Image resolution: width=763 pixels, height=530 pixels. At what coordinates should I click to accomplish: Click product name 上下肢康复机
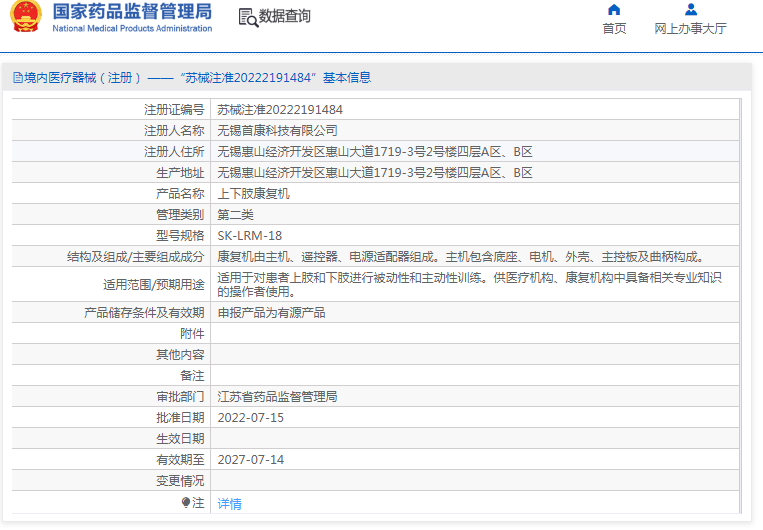[253, 194]
